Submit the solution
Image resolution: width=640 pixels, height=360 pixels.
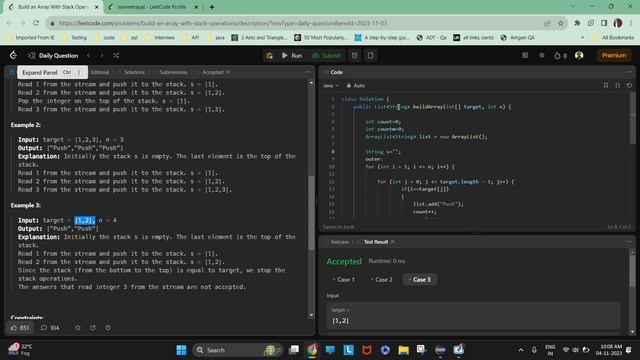[x=326, y=56]
